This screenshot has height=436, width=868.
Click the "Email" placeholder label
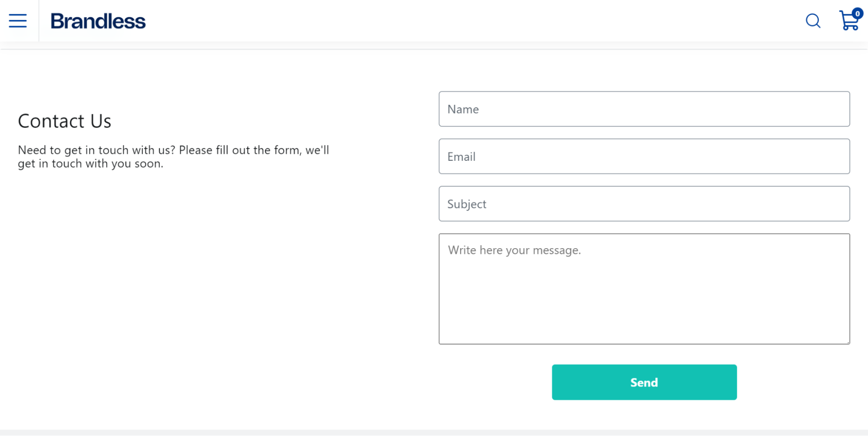[461, 156]
